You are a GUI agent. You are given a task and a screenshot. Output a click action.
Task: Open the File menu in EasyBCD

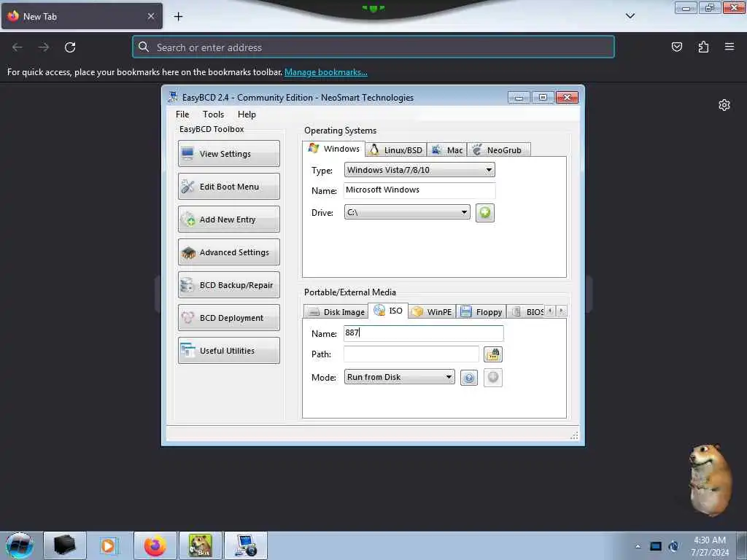tap(182, 114)
